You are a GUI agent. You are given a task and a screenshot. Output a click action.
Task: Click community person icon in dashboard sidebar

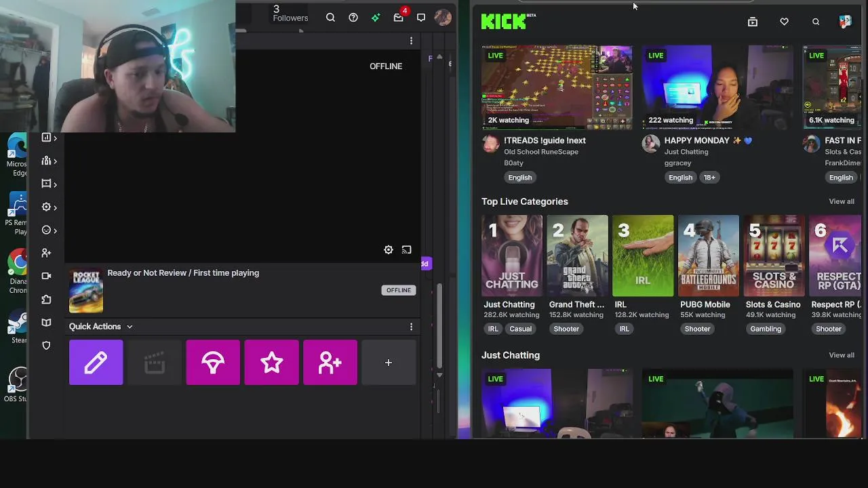[46, 253]
